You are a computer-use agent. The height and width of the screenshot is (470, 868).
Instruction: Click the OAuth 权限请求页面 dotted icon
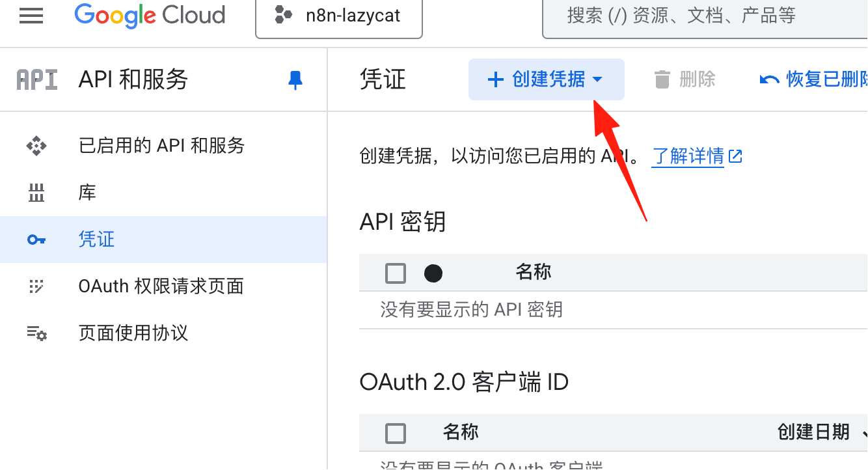pos(36,286)
